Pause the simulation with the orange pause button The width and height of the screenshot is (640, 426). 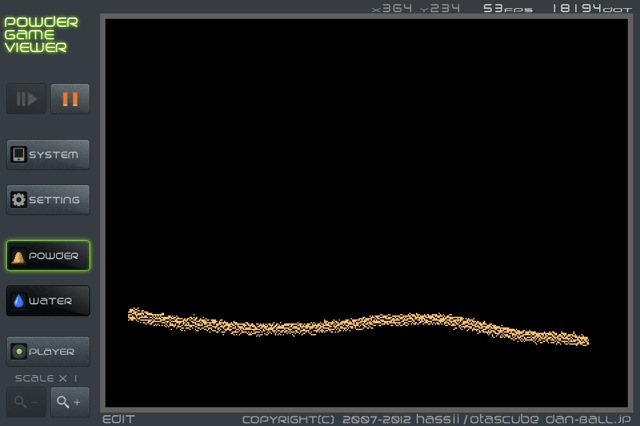click(x=70, y=99)
